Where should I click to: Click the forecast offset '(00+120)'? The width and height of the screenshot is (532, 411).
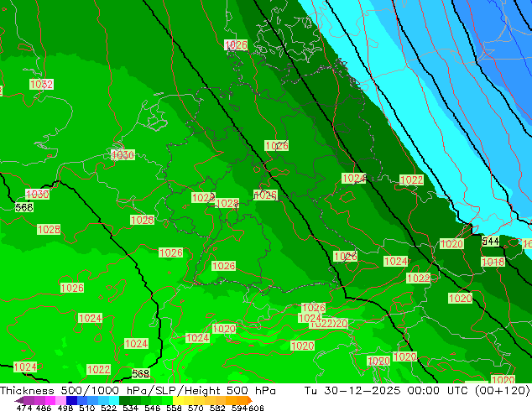tap(503, 391)
